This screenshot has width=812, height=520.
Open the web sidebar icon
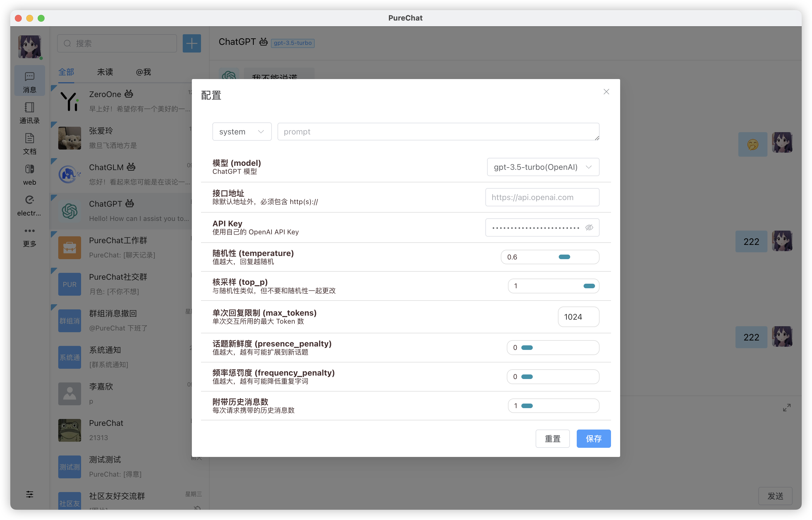[x=29, y=175]
